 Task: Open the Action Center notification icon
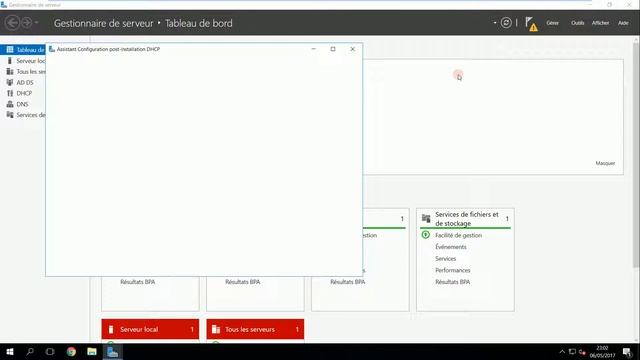tap(627, 352)
